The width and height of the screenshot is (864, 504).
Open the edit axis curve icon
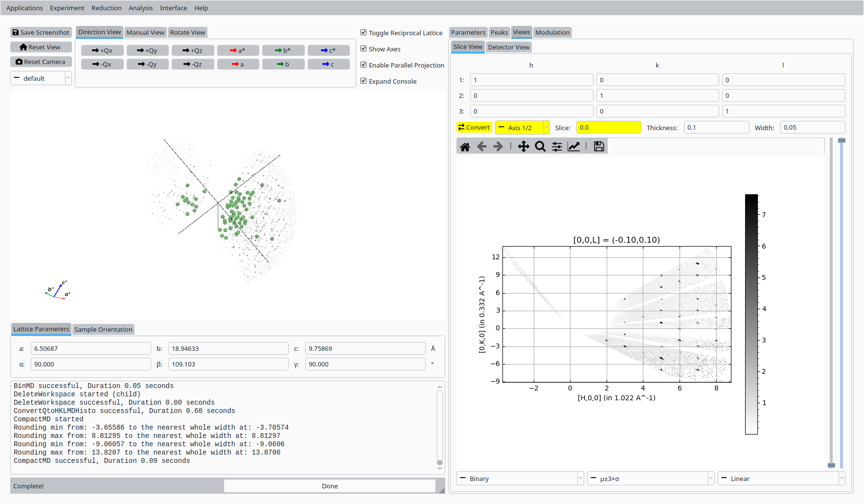coord(573,147)
